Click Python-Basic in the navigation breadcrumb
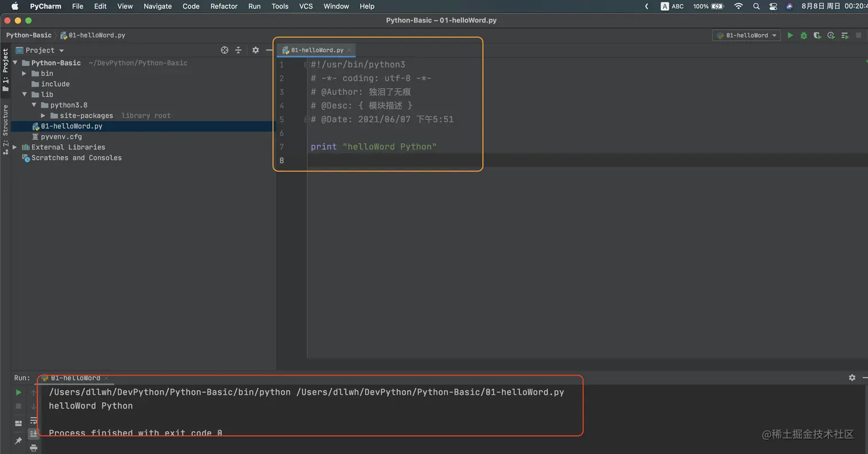868x454 pixels. click(x=29, y=35)
